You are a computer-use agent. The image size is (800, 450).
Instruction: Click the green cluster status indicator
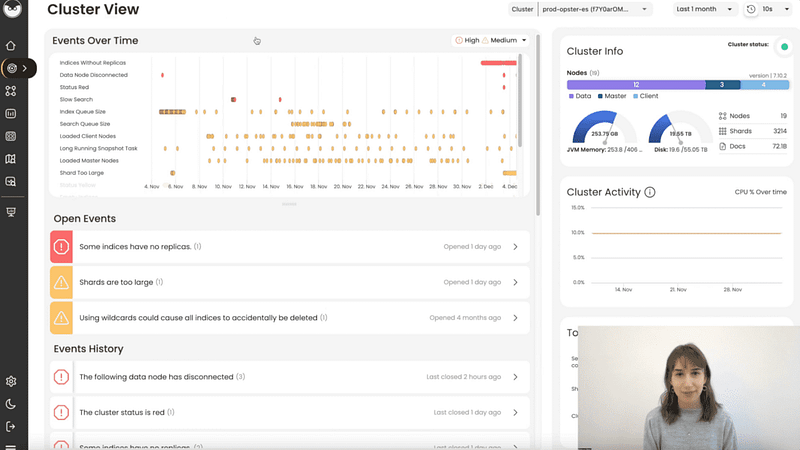click(784, 47)
